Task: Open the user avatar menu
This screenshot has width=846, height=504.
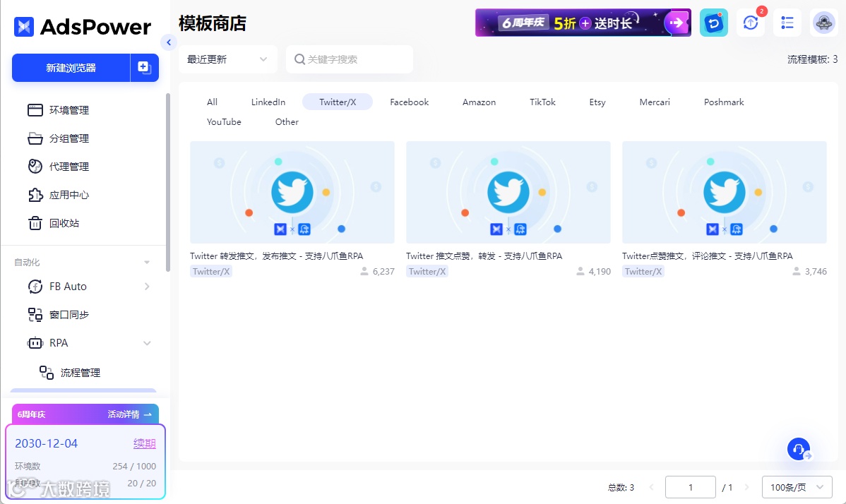Action: pos(824,23)
